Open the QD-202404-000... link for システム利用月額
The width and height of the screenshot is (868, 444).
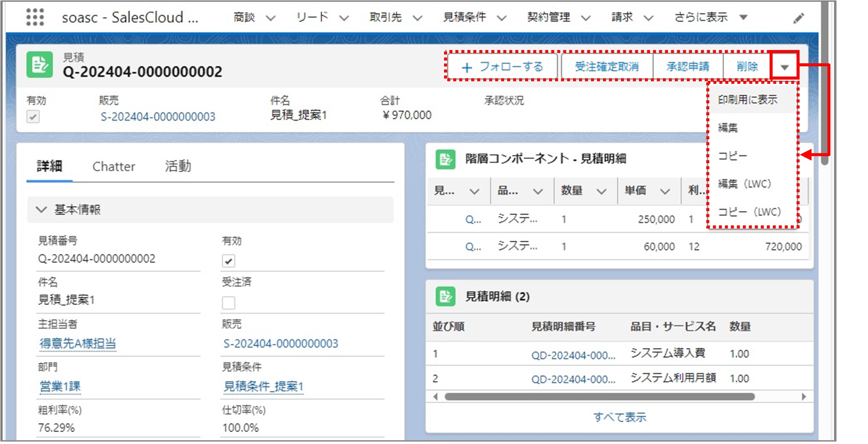[573, 379]
